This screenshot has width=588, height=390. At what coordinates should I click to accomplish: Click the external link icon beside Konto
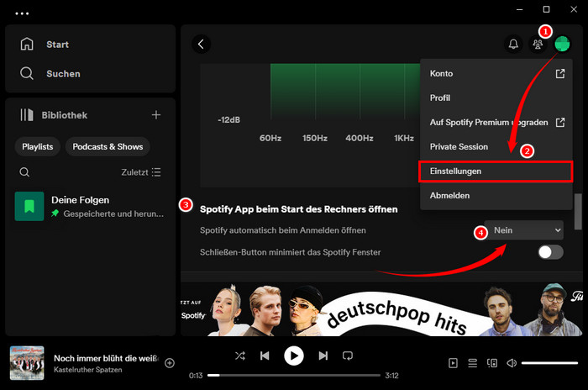pos(560,74)
